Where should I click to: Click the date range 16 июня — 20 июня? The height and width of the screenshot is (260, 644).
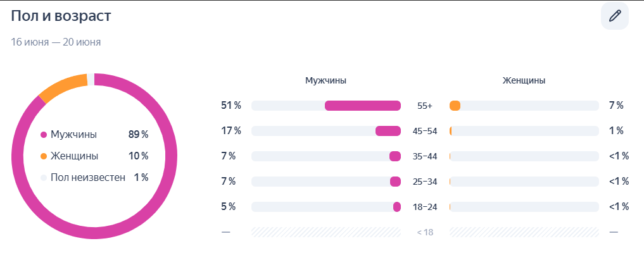[56, 42]
